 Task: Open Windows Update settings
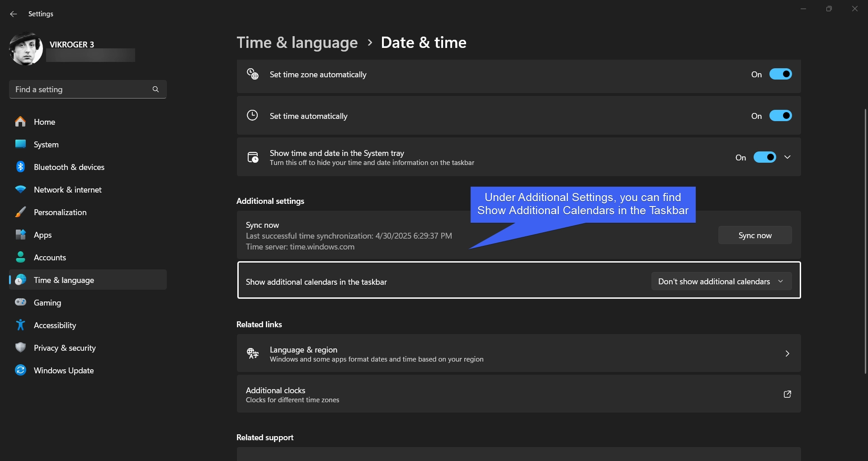pos(20,370)
